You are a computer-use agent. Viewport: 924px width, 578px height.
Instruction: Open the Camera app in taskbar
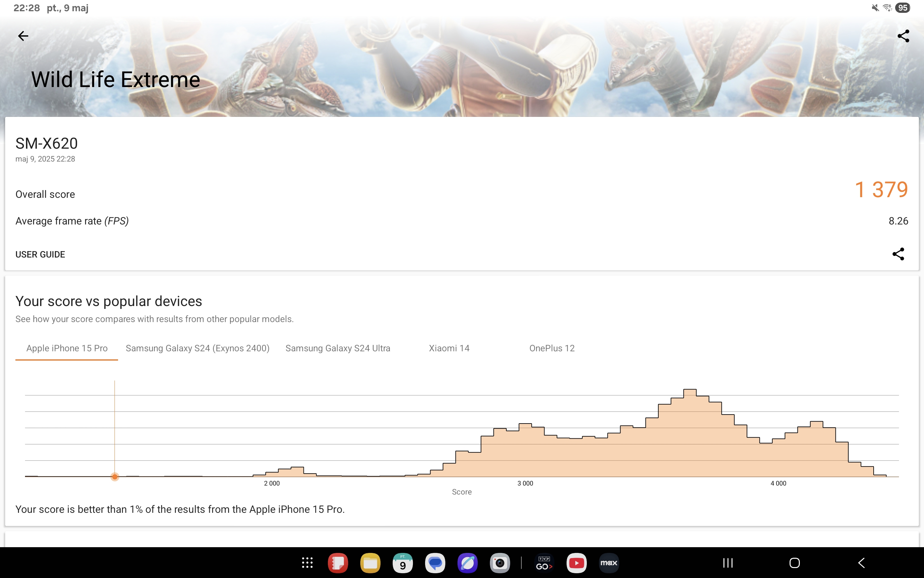(x=500, y=563)
